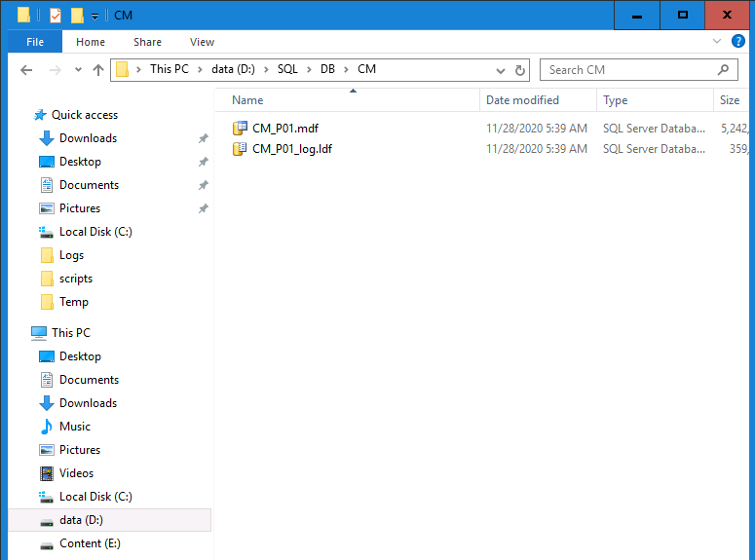Screen dimensions: 755x560
Task: Open Content (E:) drive in navigation pane
Action: point(90,543)
